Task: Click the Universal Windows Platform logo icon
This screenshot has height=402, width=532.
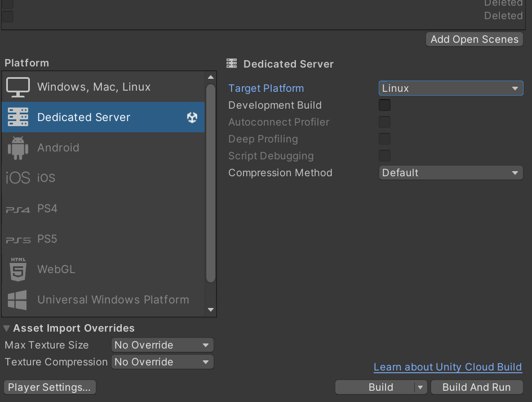Action: 17,300
